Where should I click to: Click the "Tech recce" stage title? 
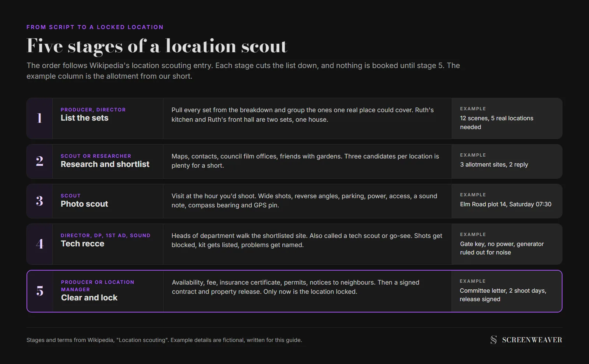coord(82,244)
